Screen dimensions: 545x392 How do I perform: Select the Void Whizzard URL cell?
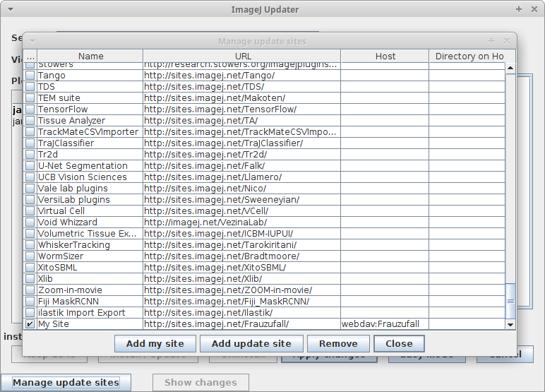tap(242, 222)
